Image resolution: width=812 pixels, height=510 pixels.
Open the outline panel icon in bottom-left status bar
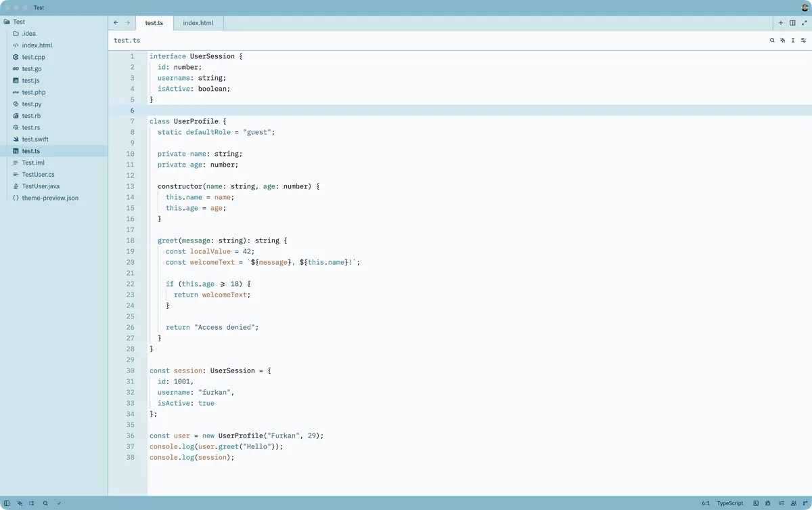(x=32, y=503)
